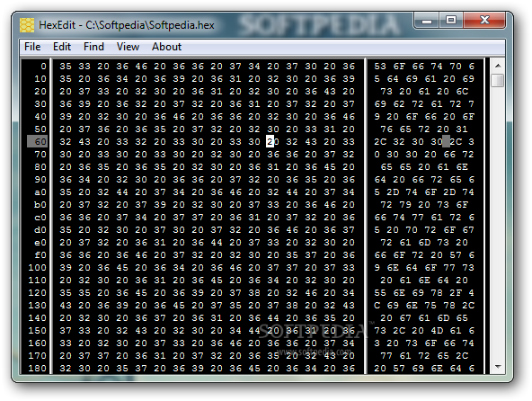
Task: Maximize the HexEdit window
Action: coord(450,21)
